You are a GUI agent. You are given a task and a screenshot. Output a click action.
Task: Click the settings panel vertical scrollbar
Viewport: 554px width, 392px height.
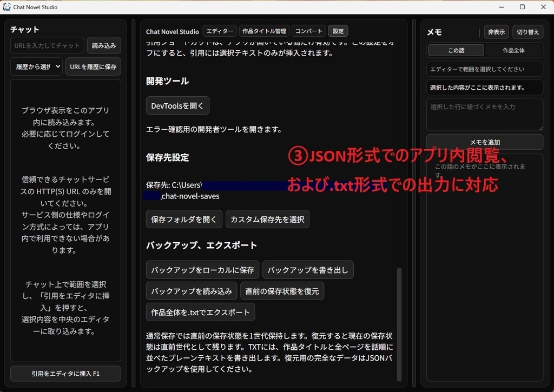click(x=399, y=324)
